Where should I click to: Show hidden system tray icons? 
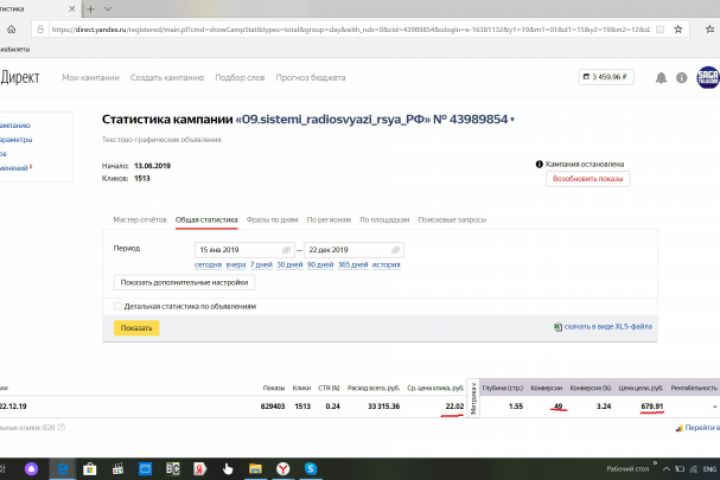tap(666, 469)
